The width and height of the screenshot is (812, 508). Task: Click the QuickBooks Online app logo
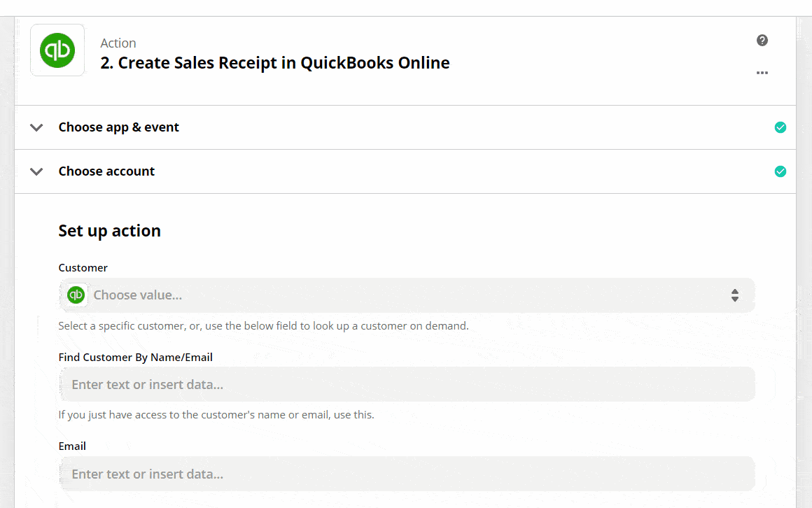pyautogui.click(x=57, y=50)
